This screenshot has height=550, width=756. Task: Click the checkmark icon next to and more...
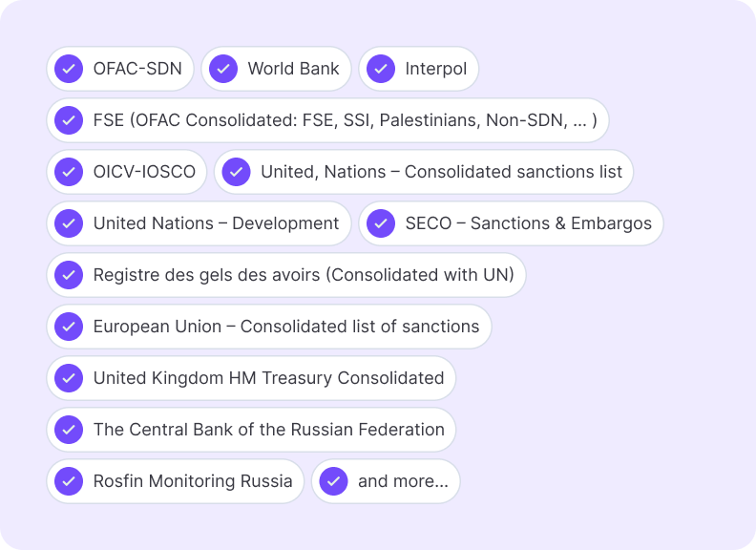coord(334,481)
